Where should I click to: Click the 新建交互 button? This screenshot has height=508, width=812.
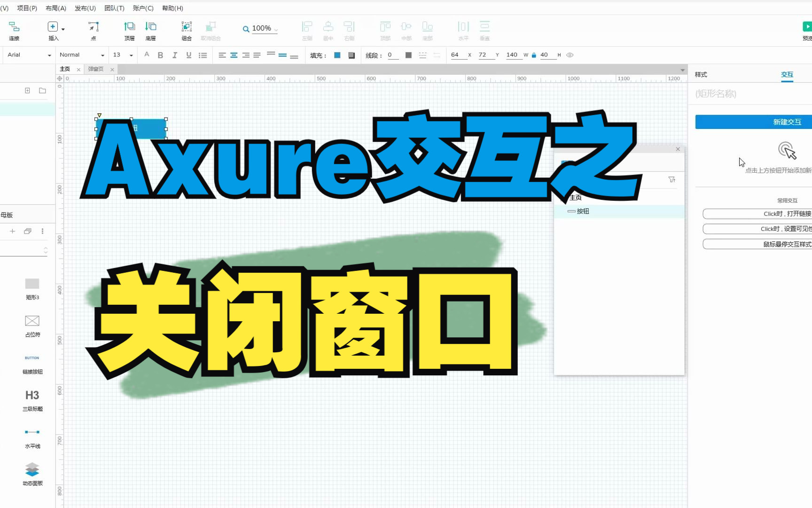tap(754, 122)
